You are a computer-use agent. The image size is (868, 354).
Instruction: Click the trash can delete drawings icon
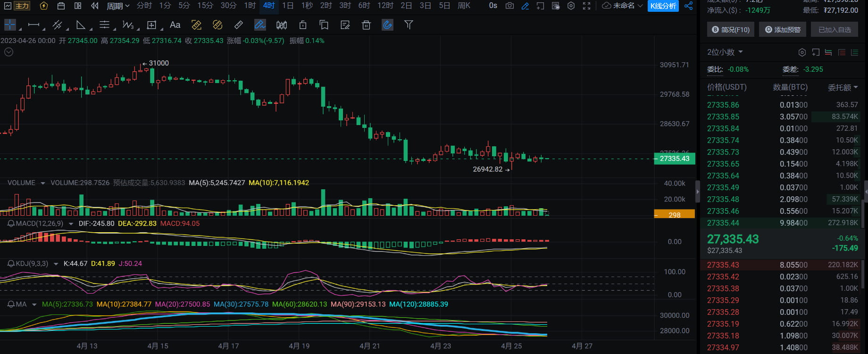[366, 25]
